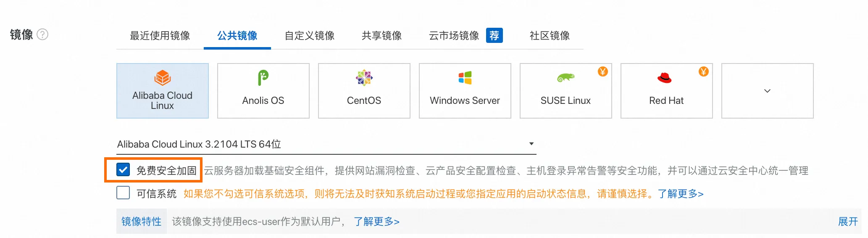Uncheck the 免费安全加固 checkbox

[123, 170]
